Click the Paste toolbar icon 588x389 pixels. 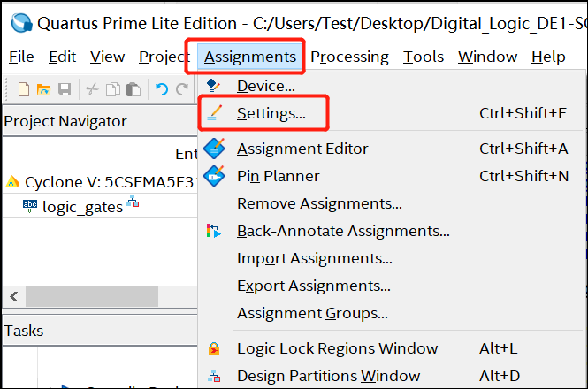(x=134, y=89)
